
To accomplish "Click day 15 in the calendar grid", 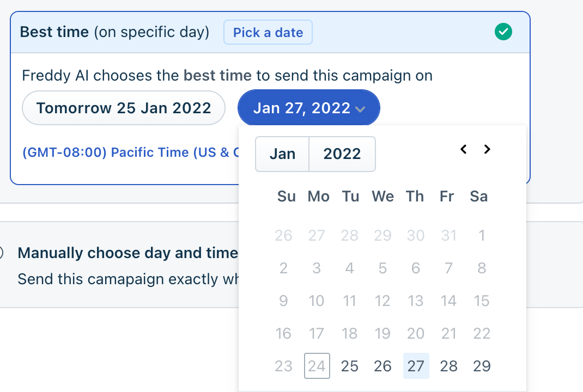I will click(x=482, y=301).
